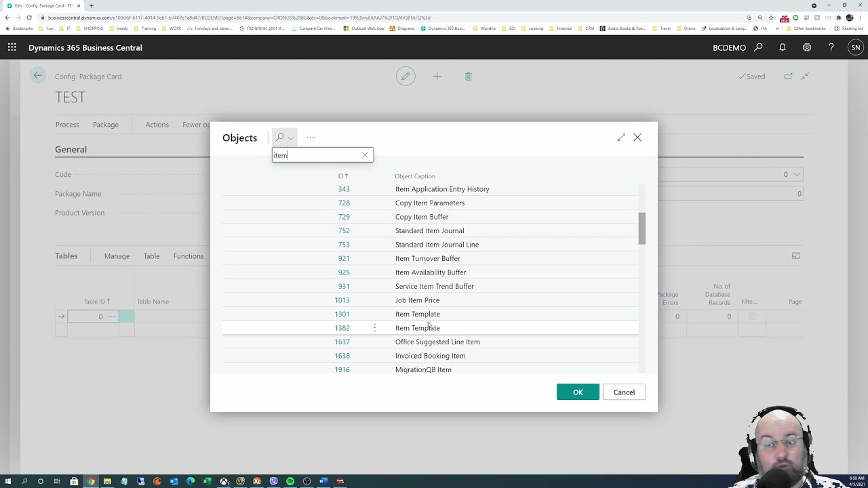
Task: Maximize the Objects dialog with expand arrows
Action: point(620,138)
